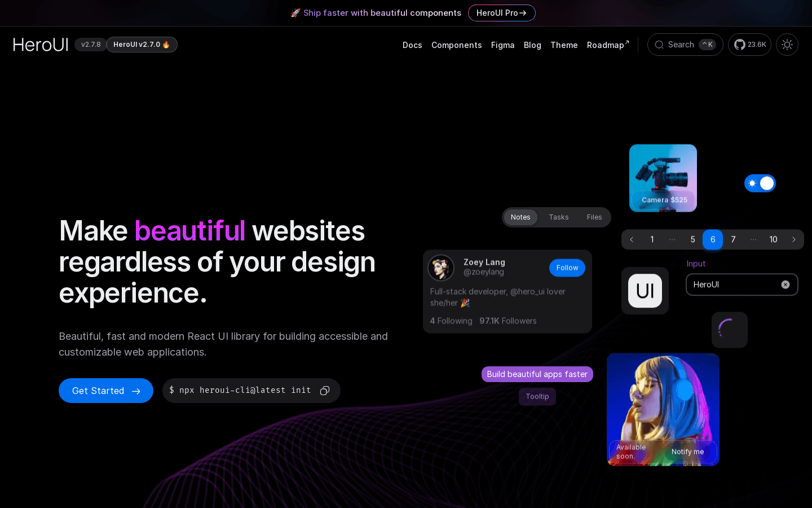Open the GitHub repository icon
Image resolution: width=812 pixels, height=508 pixels.
tap(740, 45)
